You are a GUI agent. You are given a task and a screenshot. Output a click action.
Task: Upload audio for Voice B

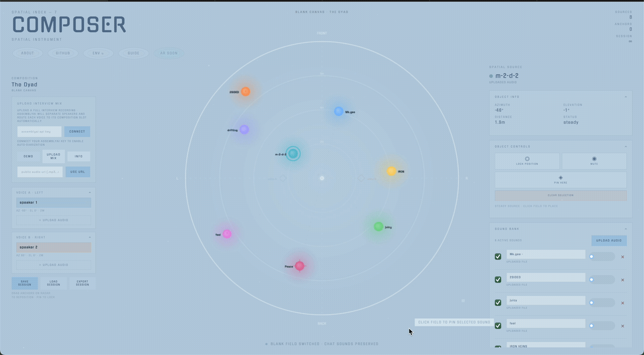pos(54,265)
